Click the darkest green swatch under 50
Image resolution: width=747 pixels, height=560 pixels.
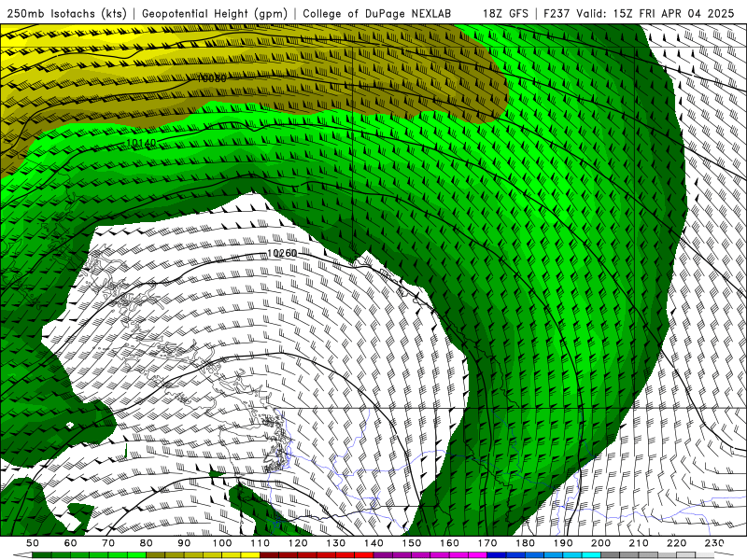tap(41, 555)
